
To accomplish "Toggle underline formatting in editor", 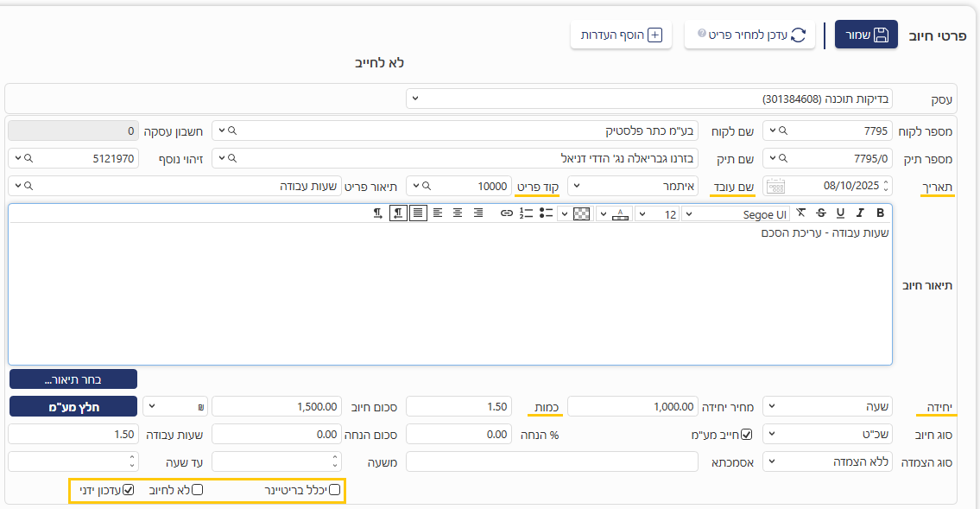I will 840,213.
